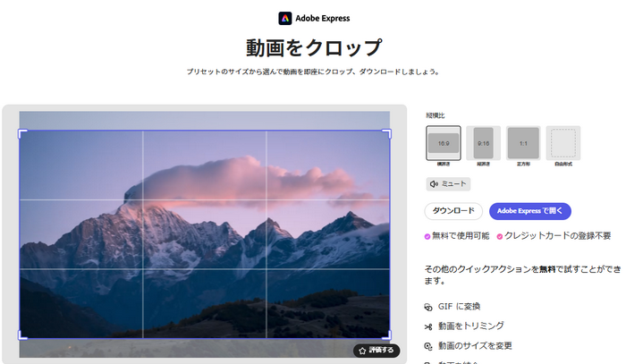Viewport: 626px width, 364px height.
Task: Click the resize video icon
Action: click(428, 346)
